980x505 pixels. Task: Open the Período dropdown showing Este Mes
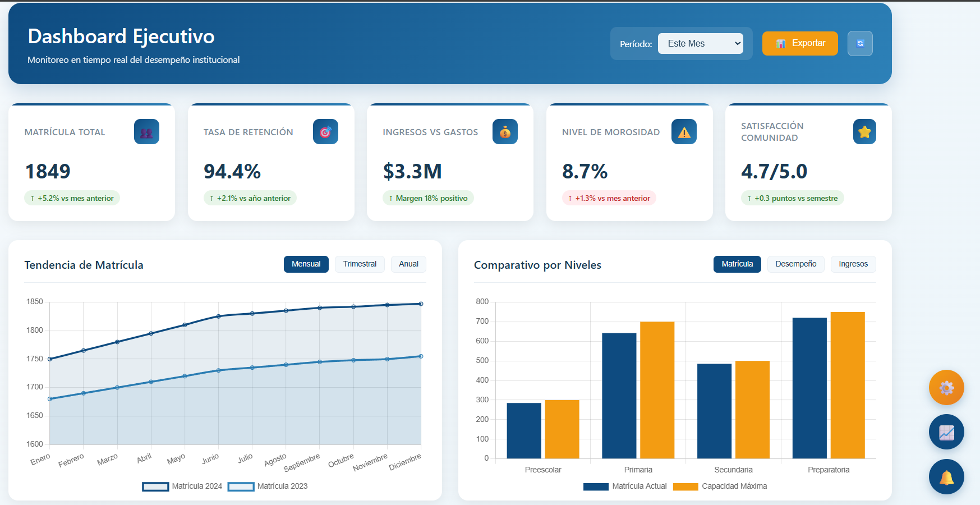coord(701,43)
